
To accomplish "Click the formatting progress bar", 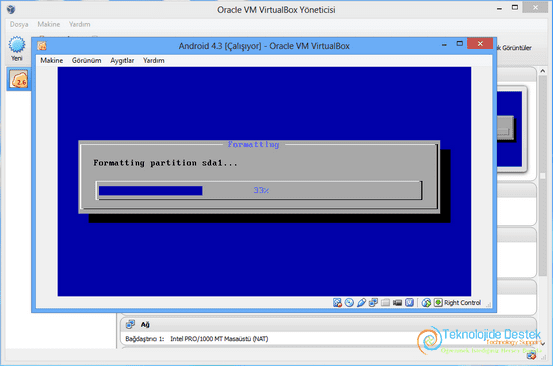I will (x=259, y=190).
